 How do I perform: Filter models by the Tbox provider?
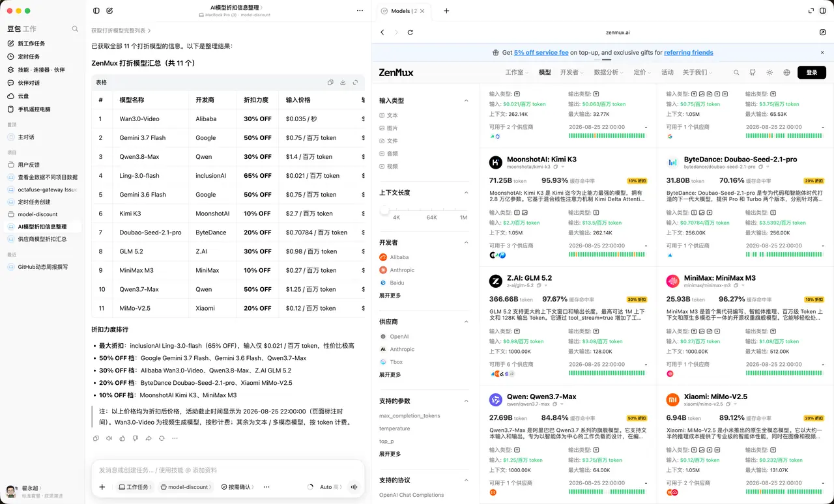point(391,362)
